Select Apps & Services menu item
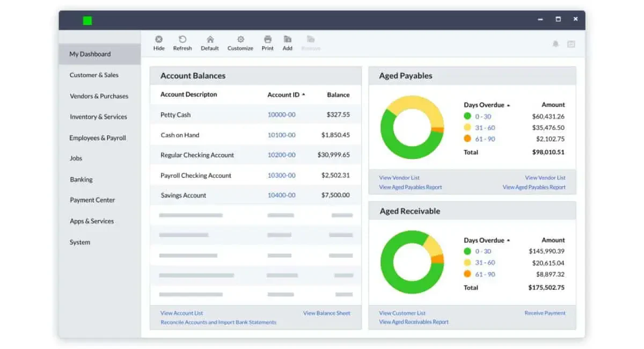The image size is (644, 349). tap(92, 221)
